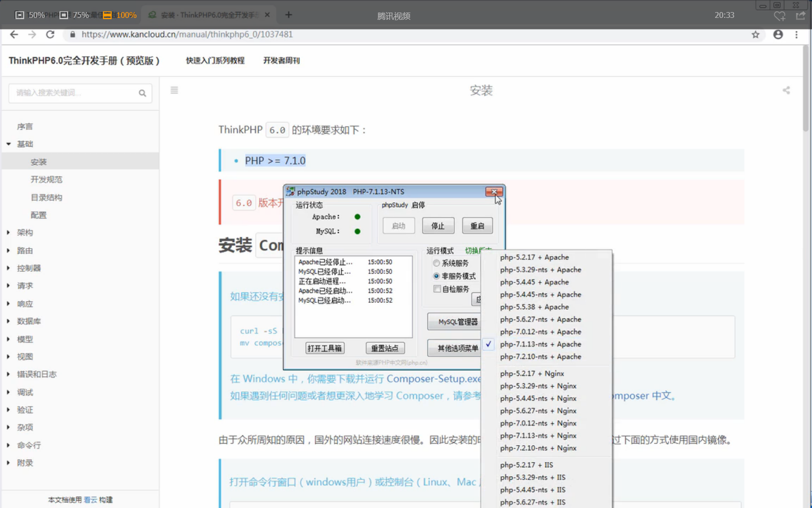Open 配置 page in sidebar

coord(39,215)
